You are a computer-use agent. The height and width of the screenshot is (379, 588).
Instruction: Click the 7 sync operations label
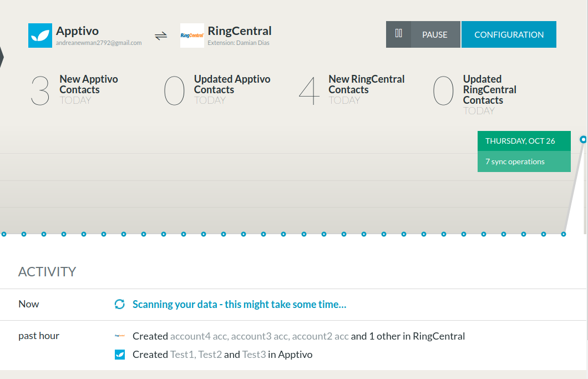[515, 161]
